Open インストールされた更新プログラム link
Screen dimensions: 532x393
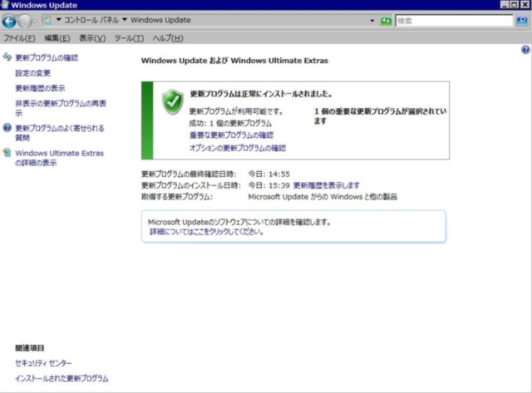tap(62, 378)
